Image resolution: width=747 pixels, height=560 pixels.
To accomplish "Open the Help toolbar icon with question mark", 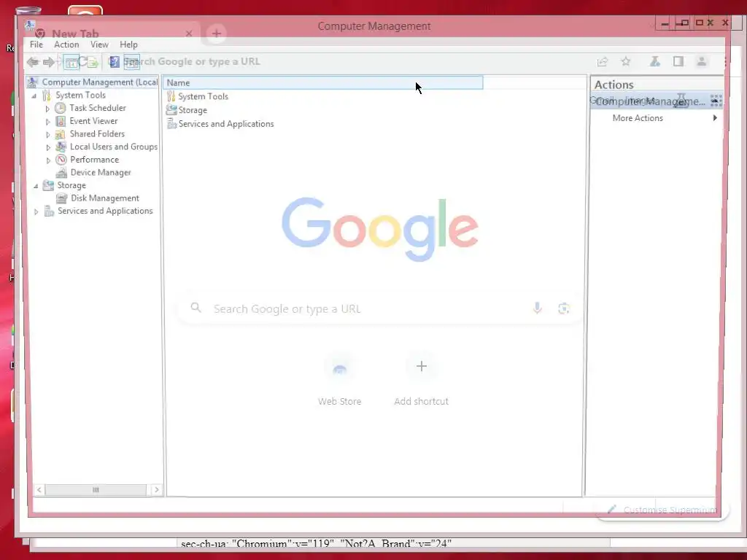I will coord(115,62).
